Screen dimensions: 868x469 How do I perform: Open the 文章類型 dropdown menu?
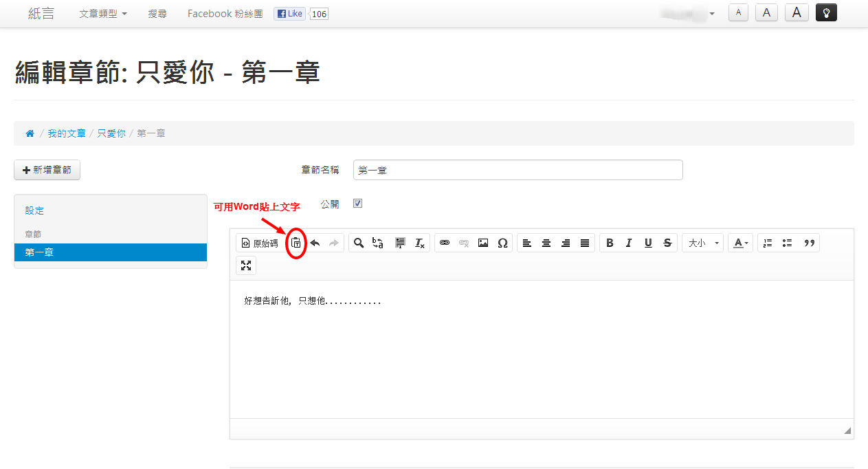pyautogui.click(x=103, y=14)
